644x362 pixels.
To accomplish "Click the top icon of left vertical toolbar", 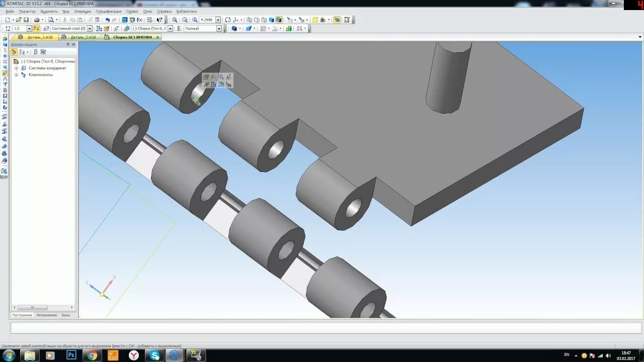I will (x=5, y=39).
